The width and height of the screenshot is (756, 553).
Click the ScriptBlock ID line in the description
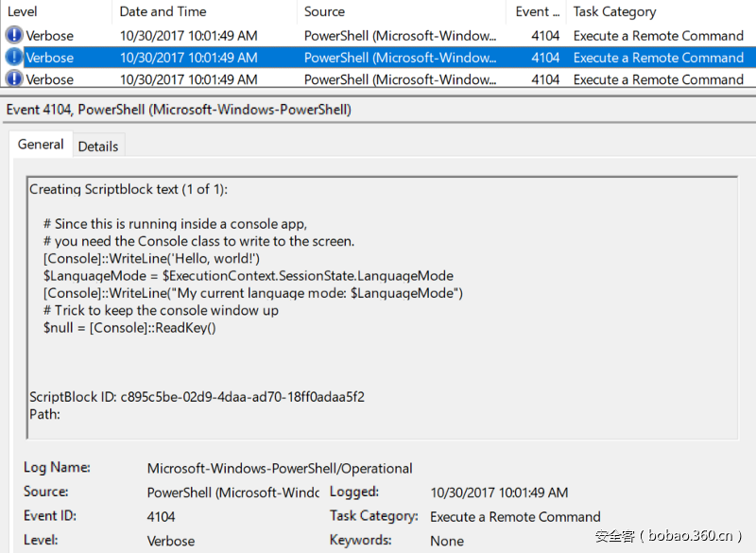tap(197, 396)
